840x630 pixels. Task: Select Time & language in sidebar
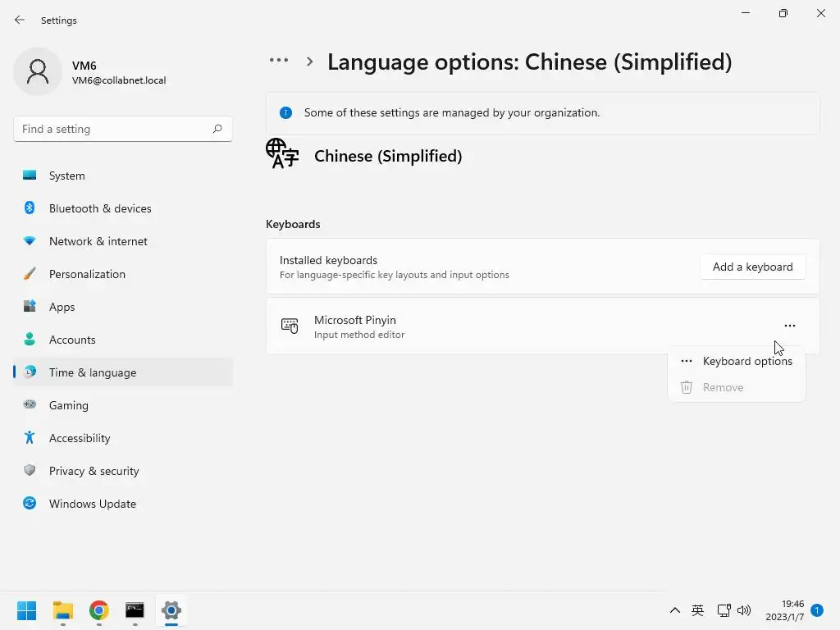click(123, 372)
